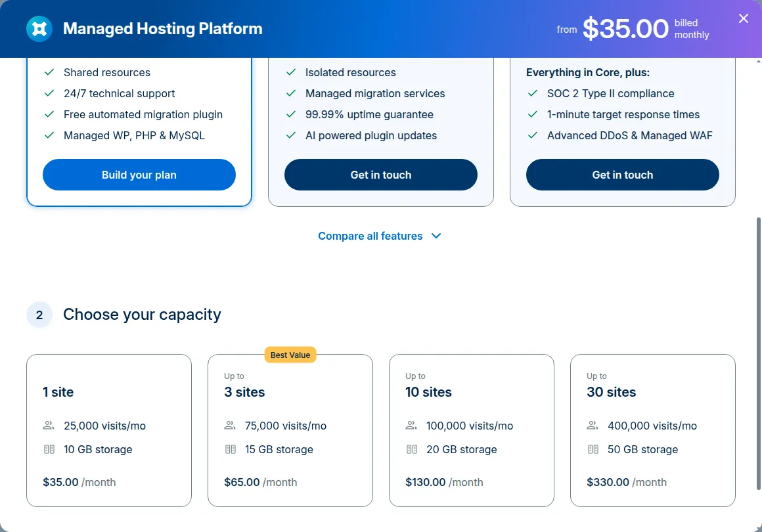The height and width of the screenshot is (532, 762).
Task: Click the Shared resources feature text
Action: (x=107, y=72)
